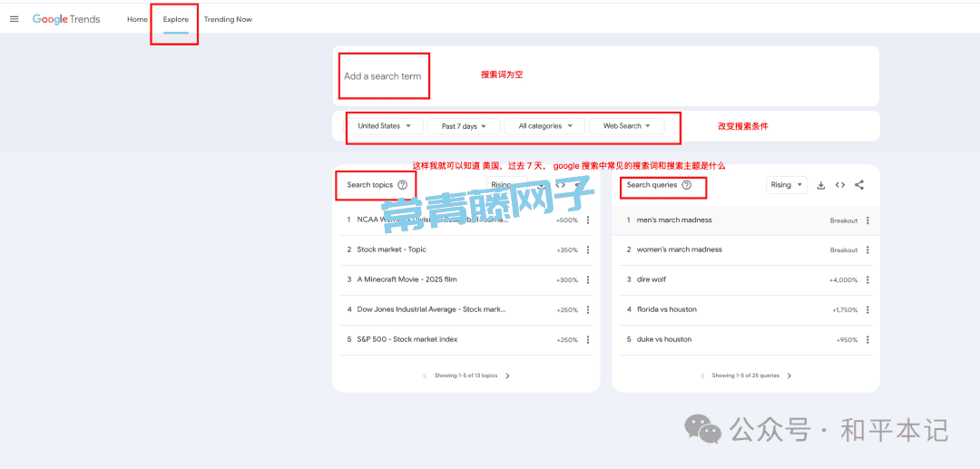Click the +1,750% value for florida vs houston
The image size is (980, 469).
tap(845, 310)
